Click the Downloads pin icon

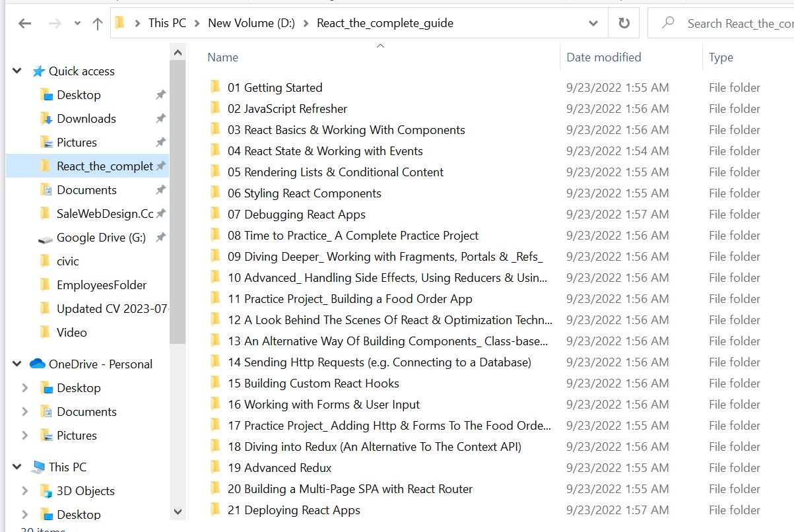coord(160,119)
